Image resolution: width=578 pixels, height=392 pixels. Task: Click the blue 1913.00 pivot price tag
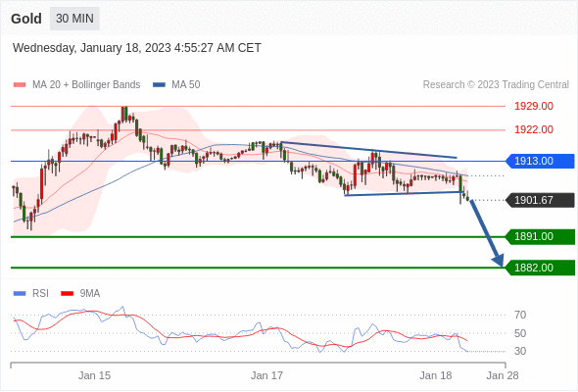(540, 161)
